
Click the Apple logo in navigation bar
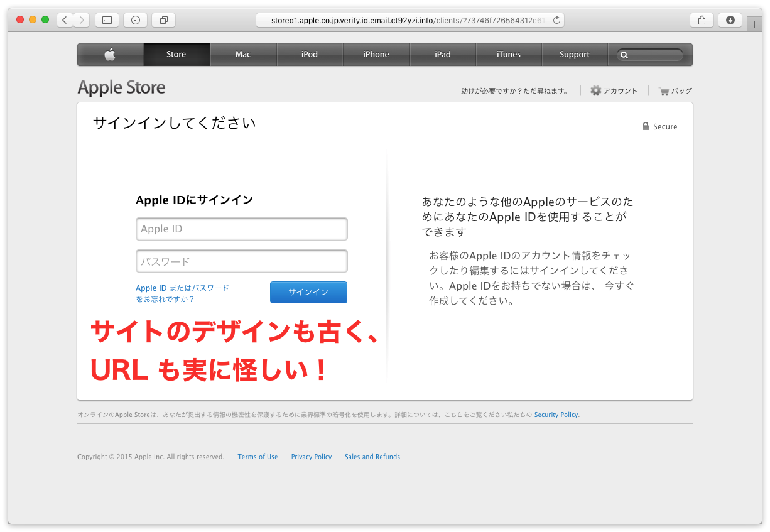pos(110,55)
